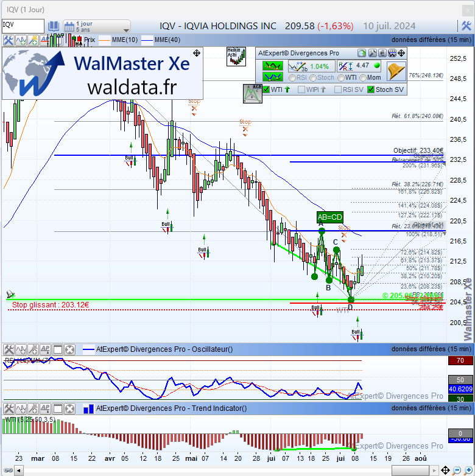Viewport: 475px width, 476px height.
Task: Zoom out using the minus magnifier icon
Action: pos(457,471)
